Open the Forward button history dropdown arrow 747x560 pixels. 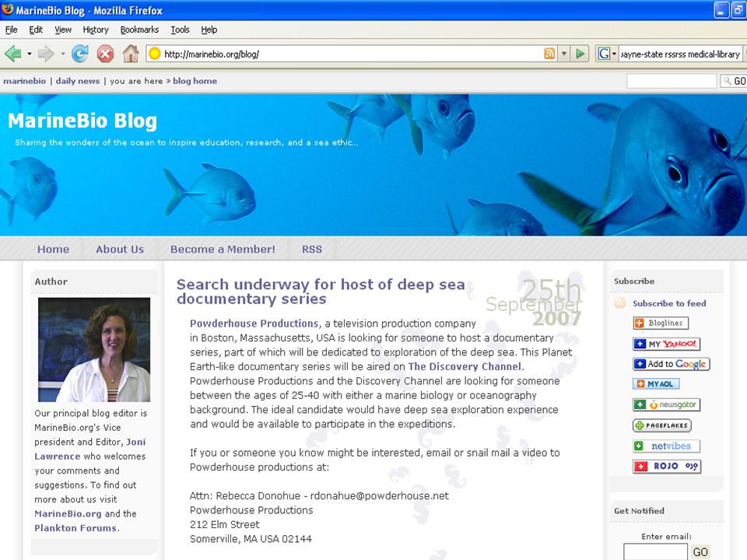click(x=62, y=54)
